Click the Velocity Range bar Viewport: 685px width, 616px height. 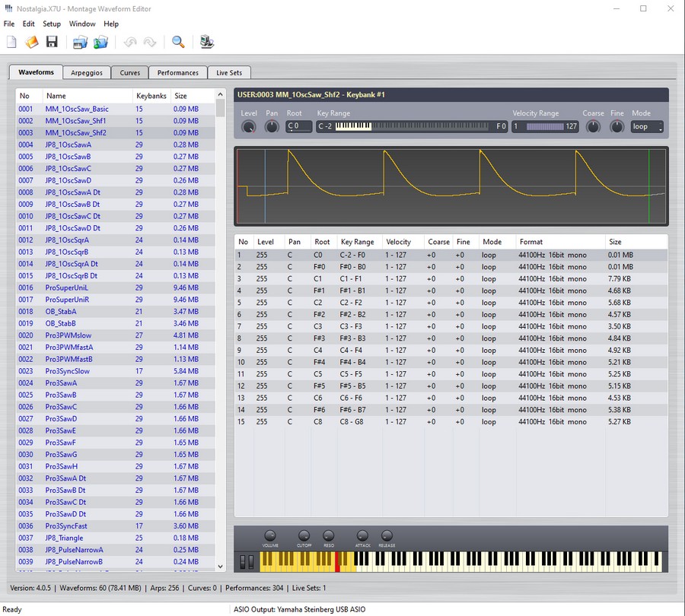point(545,126)
